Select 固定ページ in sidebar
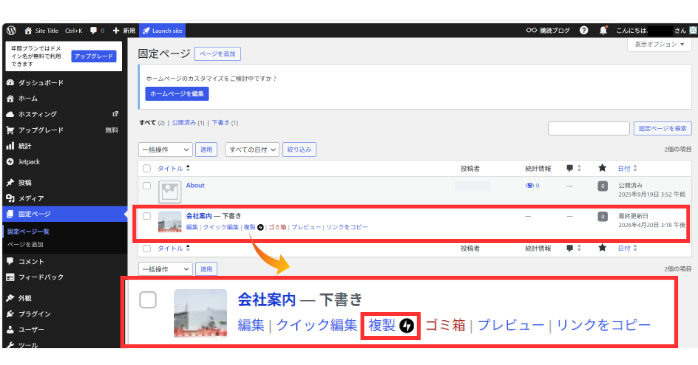 [x=65, y=214]
